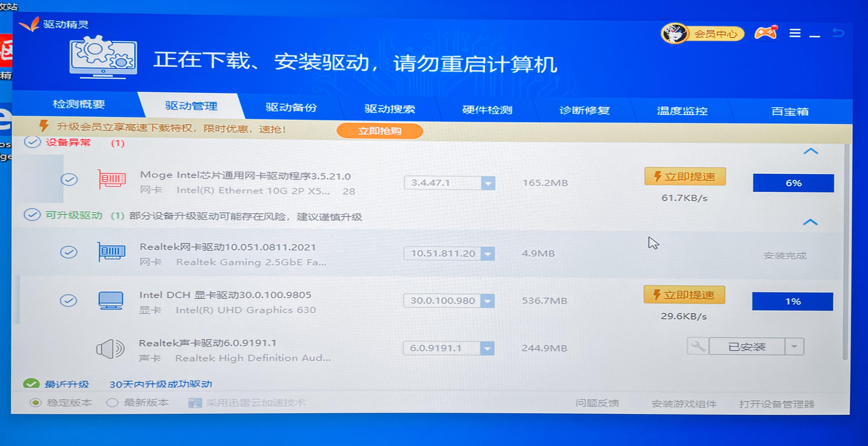Switch to the 驱动管理 tab
This screenshot has width=868, height=446.
(191, 106)
